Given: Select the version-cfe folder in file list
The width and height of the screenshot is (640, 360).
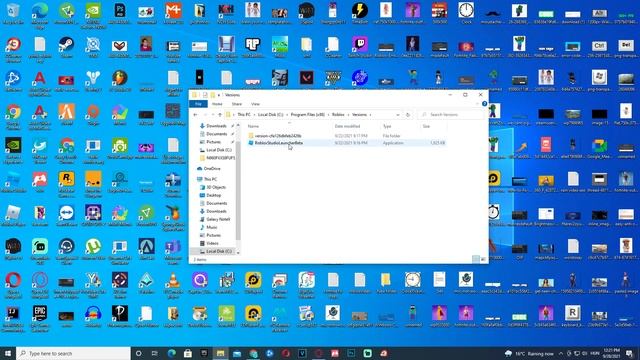Looking at the screenshot, I should [x=278, y=136].
